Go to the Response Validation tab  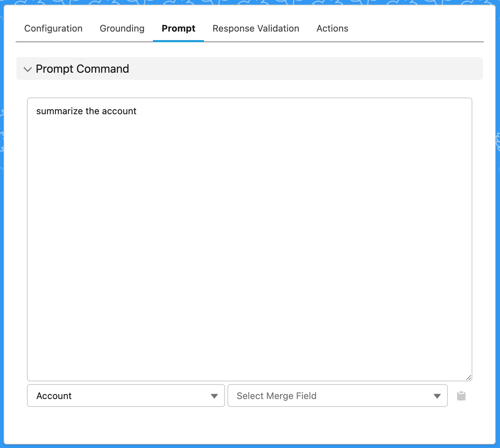pos(256,28)
